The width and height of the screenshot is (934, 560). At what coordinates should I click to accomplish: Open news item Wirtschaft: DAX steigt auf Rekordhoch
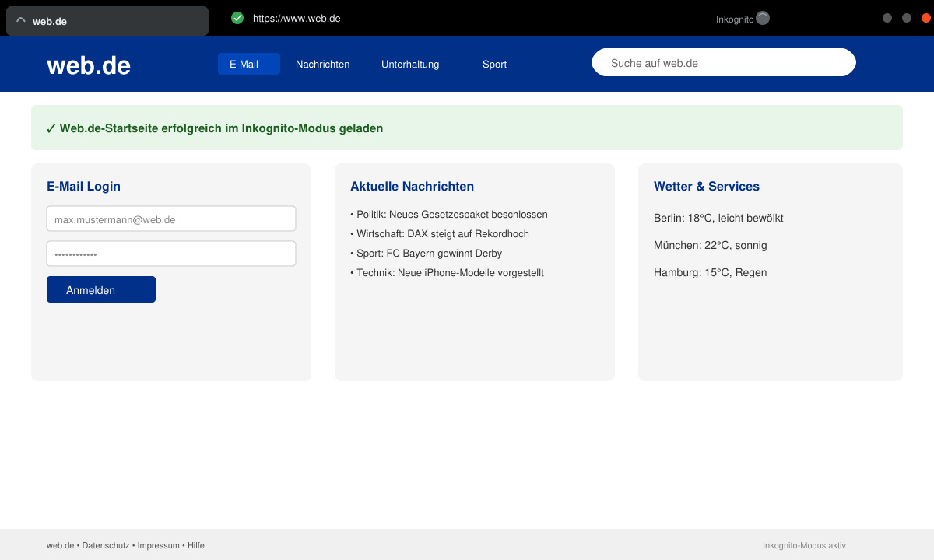(440, 233)
